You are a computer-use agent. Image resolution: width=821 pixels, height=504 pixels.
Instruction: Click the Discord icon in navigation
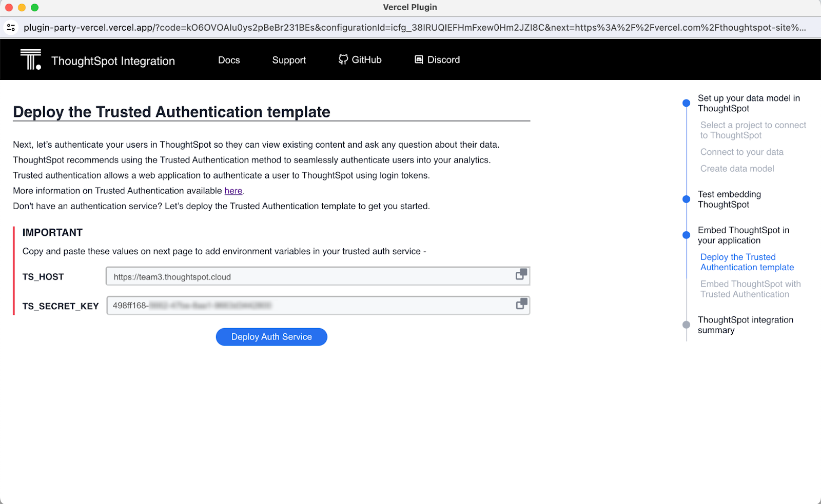(419, 59)
